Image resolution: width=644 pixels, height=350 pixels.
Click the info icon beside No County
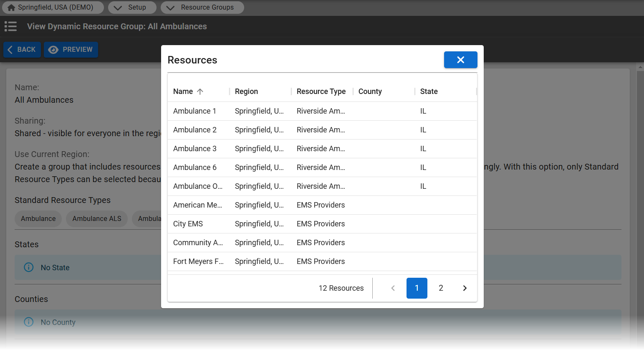(x=29, y=322)
